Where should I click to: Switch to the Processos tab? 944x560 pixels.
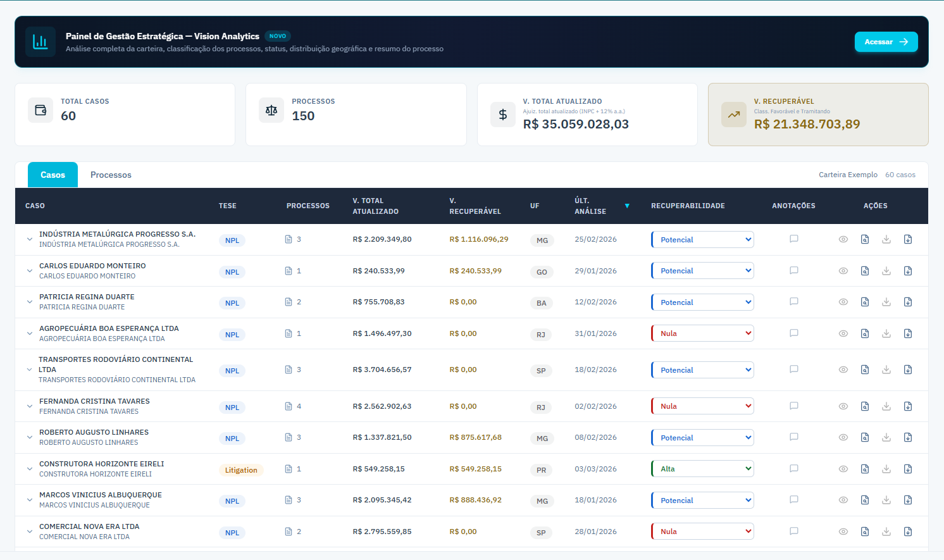coord(111,175)
